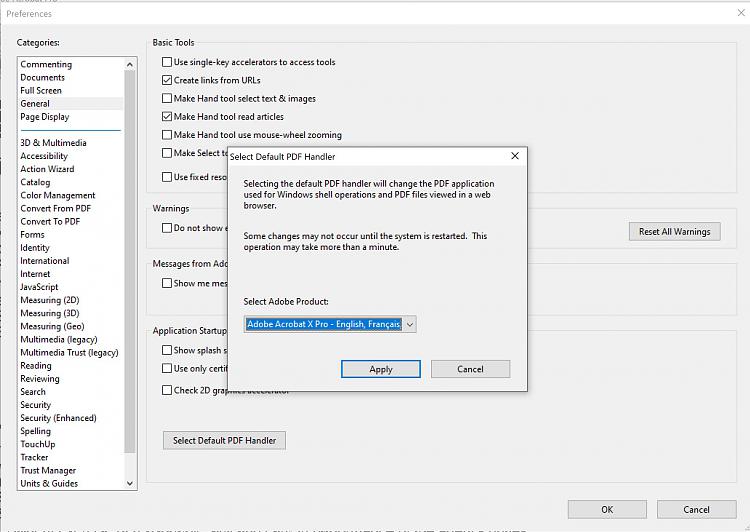Select Measuring (2D) category
This screenshot has width=750, height=532.
50,300
